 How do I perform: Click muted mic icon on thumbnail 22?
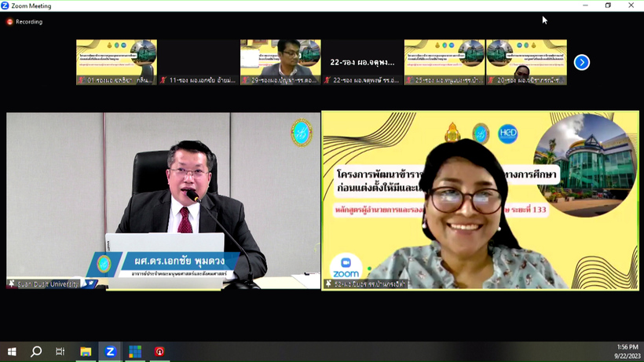pos(327,80)
